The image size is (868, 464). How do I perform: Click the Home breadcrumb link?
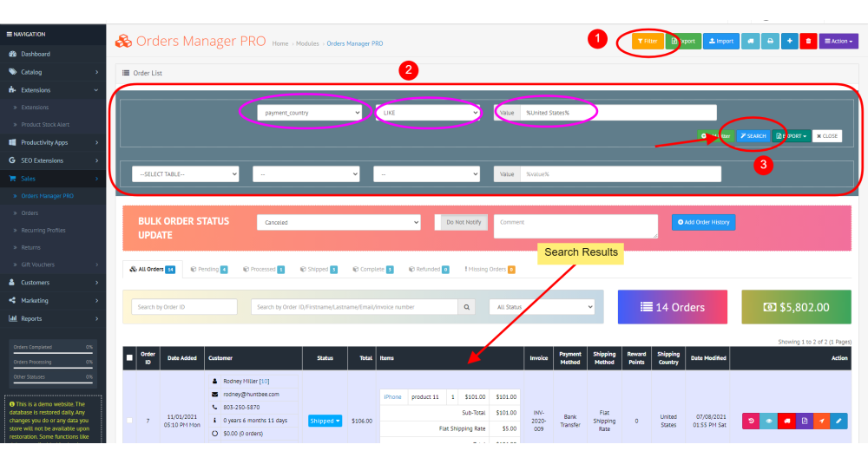280,43
